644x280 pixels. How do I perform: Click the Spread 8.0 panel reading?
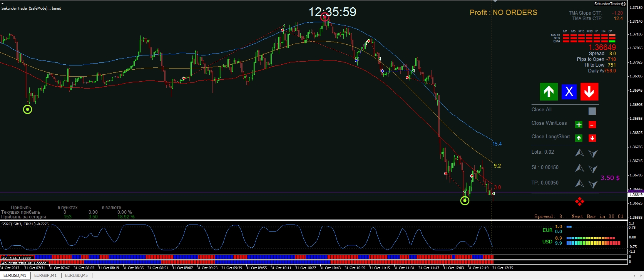602,54
